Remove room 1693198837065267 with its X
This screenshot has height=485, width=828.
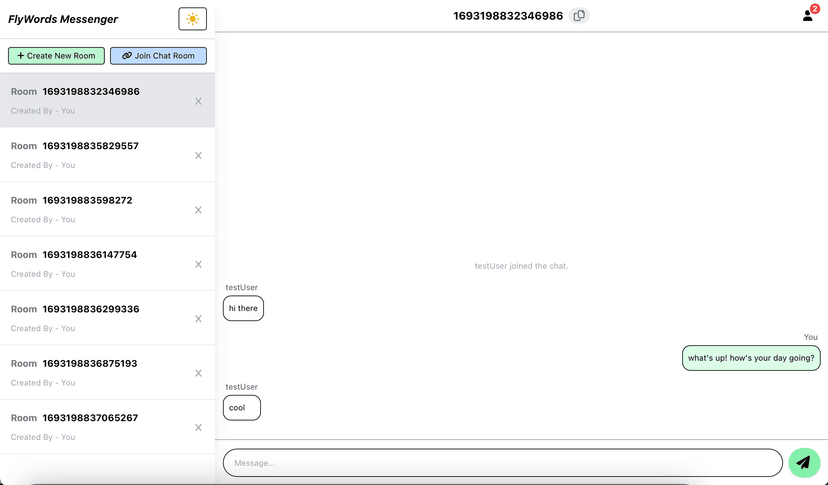[198, 427]
